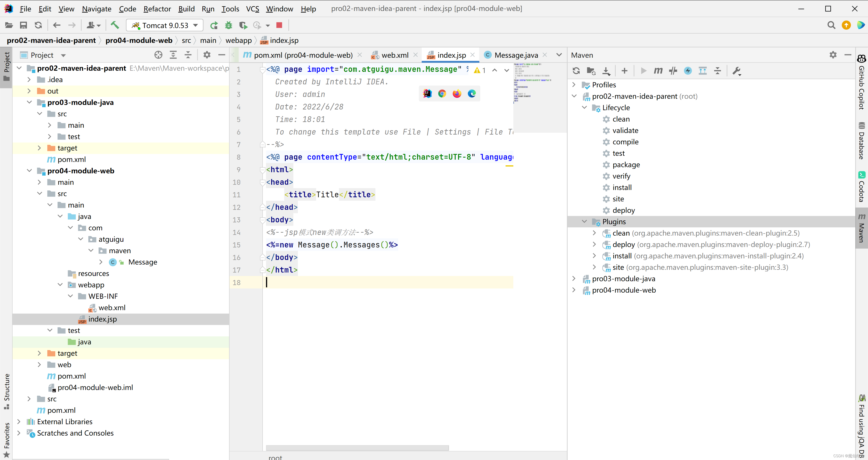Image resolution: width=868 pixels, height=460 pixels.
Task: Open the Navigate menu
Action: [97, 9]
